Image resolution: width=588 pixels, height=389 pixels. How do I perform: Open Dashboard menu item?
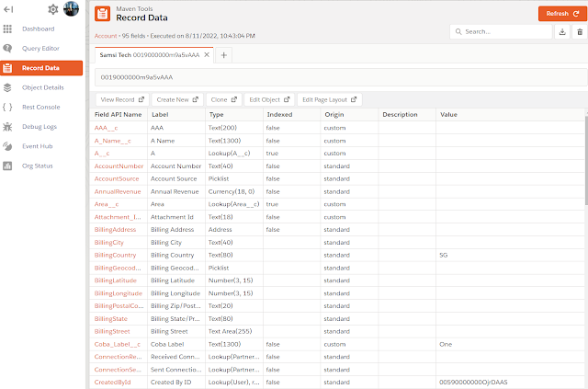point(39,29)
